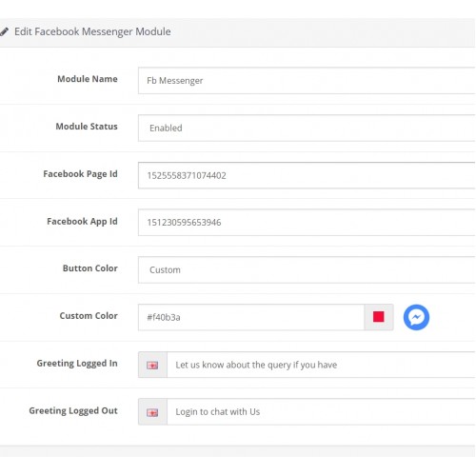This screenshot has height=476, width=476.
Task: Click the Module Name label
Action: click(x=88, y=79)
